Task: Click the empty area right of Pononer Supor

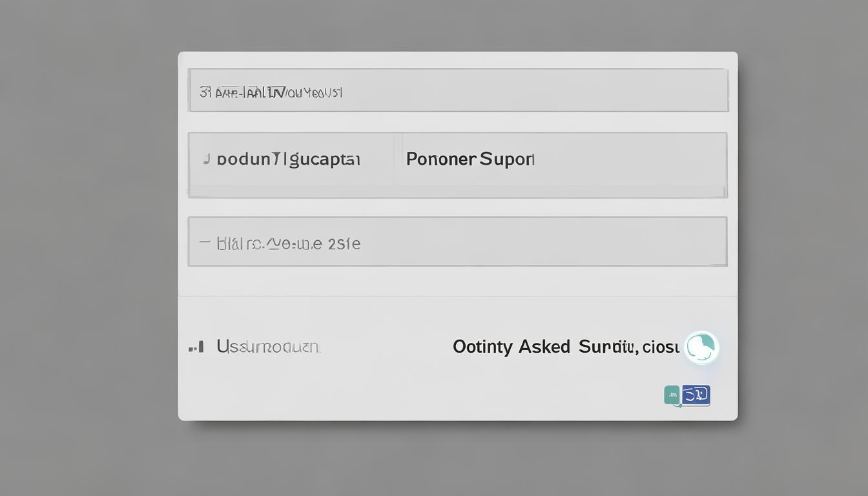Action: [x=626, y=159]
